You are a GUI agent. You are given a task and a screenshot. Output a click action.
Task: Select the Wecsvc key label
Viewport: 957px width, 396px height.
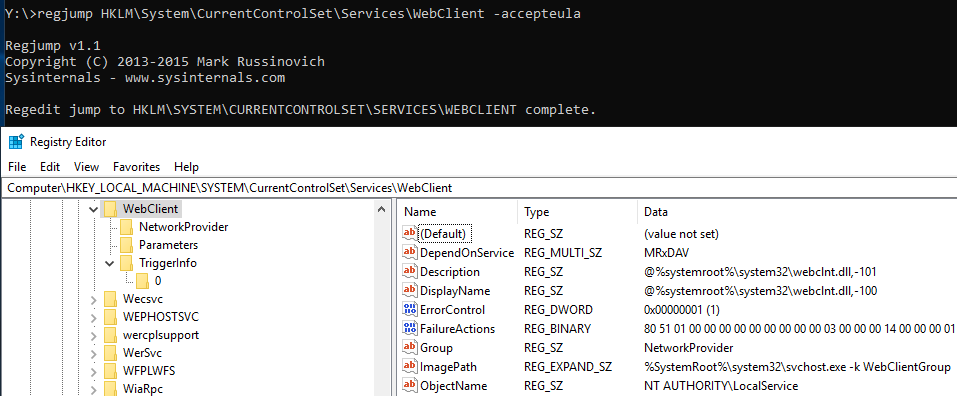pos(143,299)
